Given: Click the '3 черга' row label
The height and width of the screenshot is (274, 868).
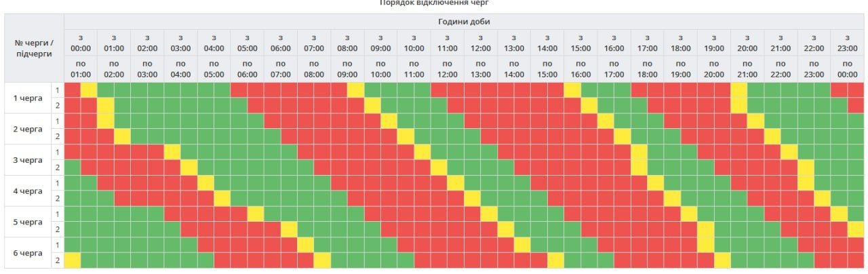Looking at the screenshot, I should (x=28, y=160).
